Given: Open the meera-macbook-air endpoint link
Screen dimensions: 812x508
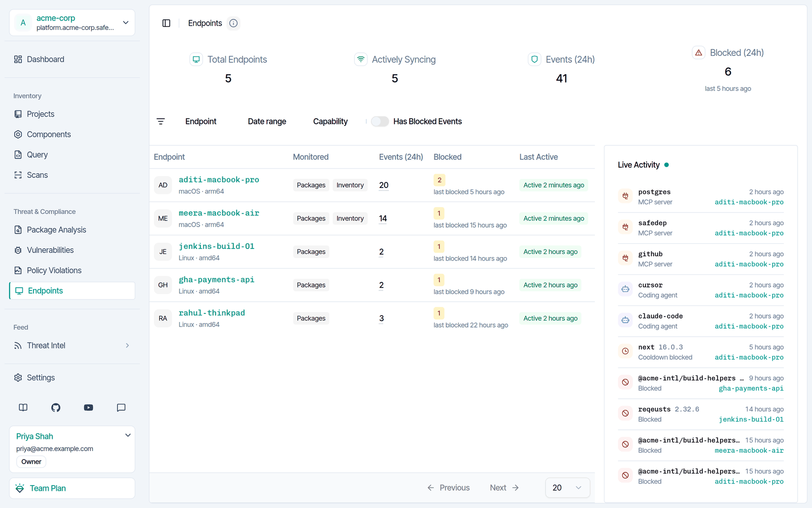Looking at the screenshot, I should (x=219, y=213).
